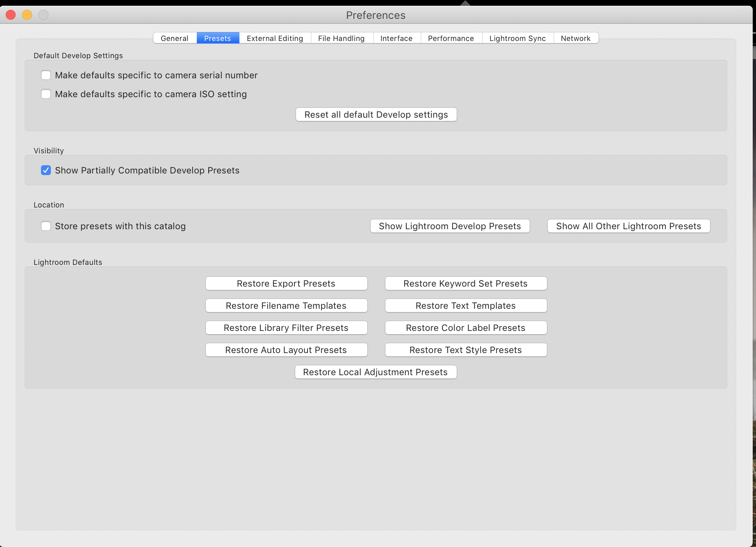The height and width of the screenshot is (547, 756).
Task: Go to the Network tab
Action: click(x=576, y=38)
